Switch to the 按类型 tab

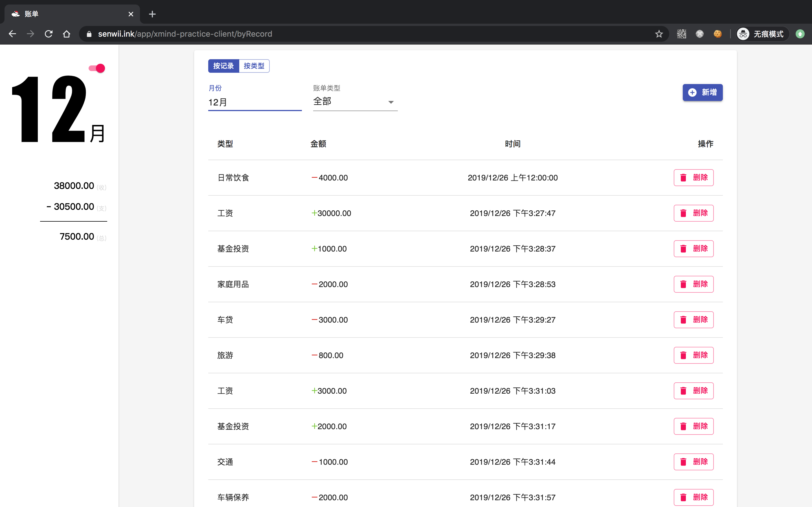tap(254, 66)
